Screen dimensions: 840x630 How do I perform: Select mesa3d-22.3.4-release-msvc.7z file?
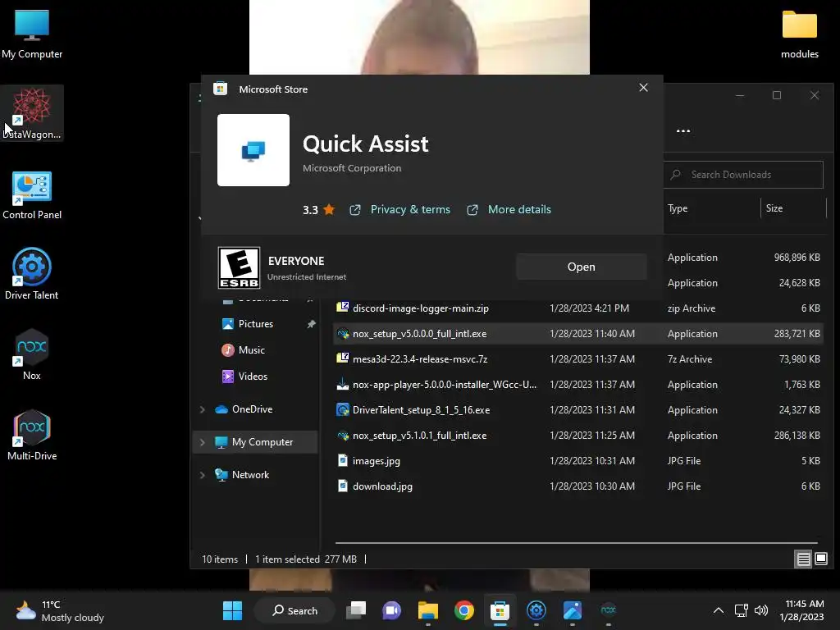(420, 359)
